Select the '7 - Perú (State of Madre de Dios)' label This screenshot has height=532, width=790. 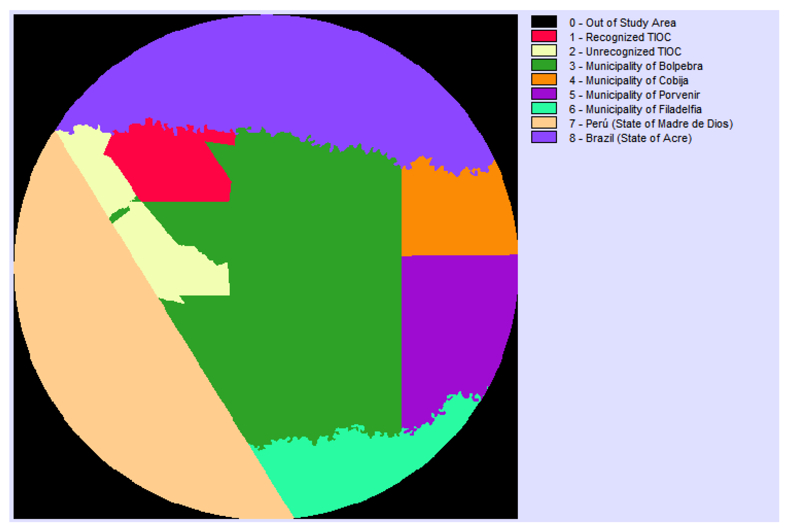(x=651, y=124)
